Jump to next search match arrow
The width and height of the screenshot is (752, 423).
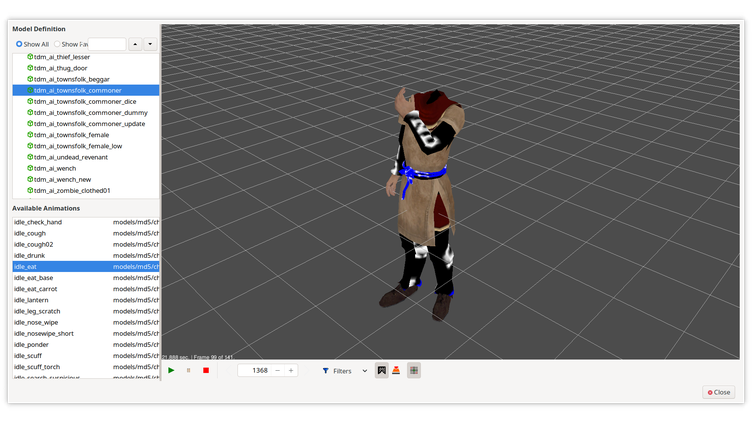pos(150,44)
